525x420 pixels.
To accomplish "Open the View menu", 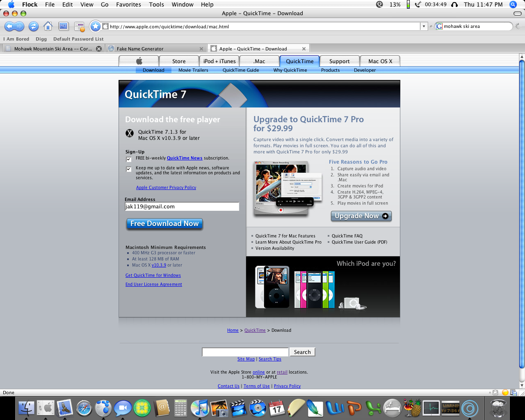I will coord(87,5).
